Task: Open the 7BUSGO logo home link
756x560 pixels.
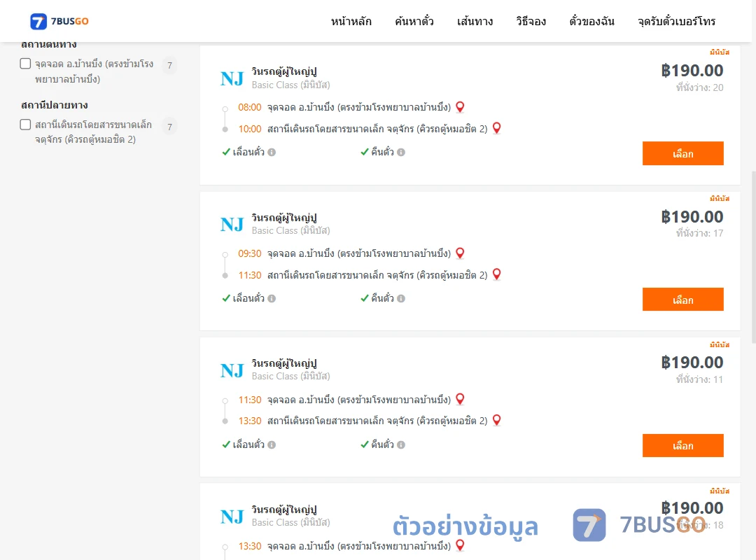Action: [59, 21]
